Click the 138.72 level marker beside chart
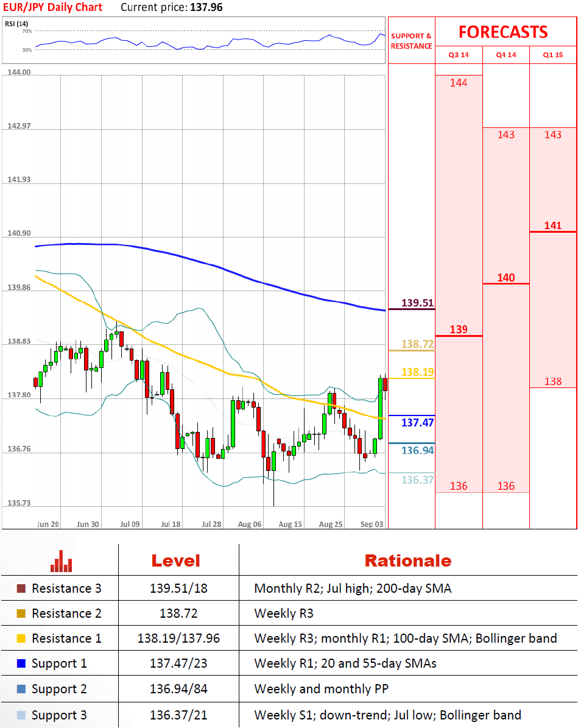This screenshot has width=578, height=728. [x=417, y=344]
